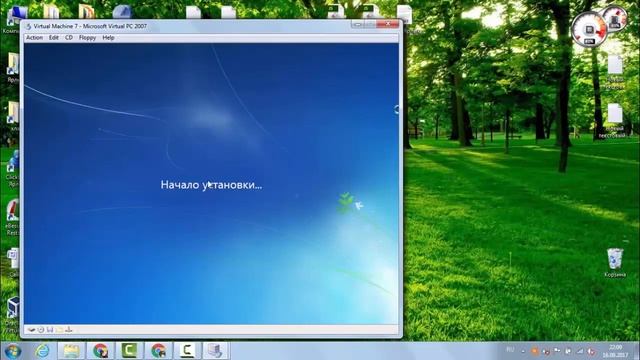Image resolution: width=640 pixels, height=360 pixels.
Task: Launch Internet Explorer from the taskbar
Action: pyautogui.click(x=42, y=351)
